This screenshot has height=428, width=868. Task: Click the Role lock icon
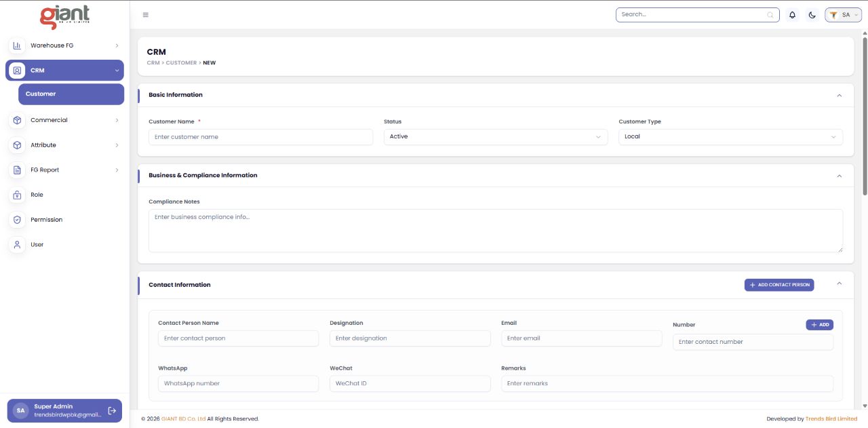tap(17, 195)
